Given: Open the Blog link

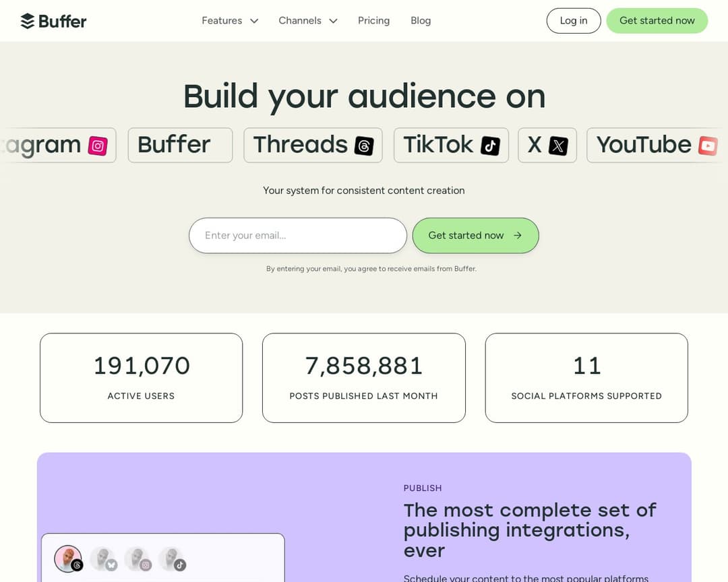Looking at the screenshot, I should 421,20.
